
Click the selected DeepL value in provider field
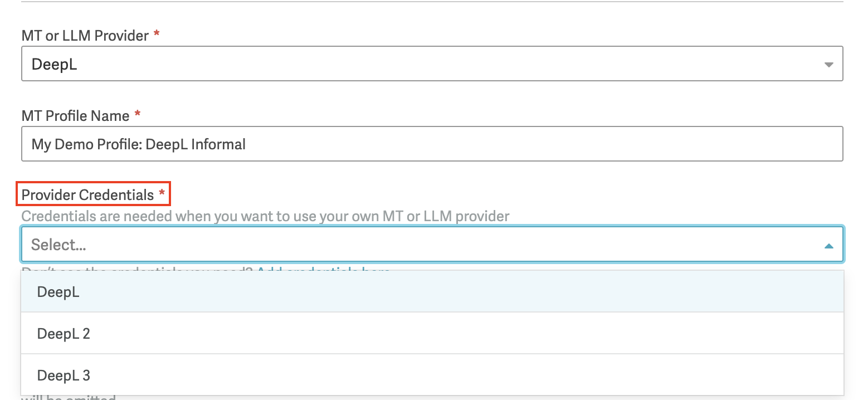(54, 64)
